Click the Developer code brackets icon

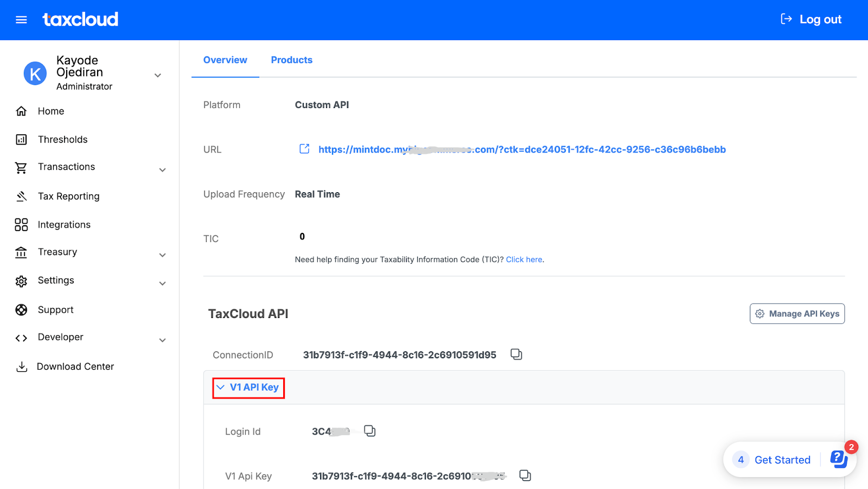tap(21, 338)
